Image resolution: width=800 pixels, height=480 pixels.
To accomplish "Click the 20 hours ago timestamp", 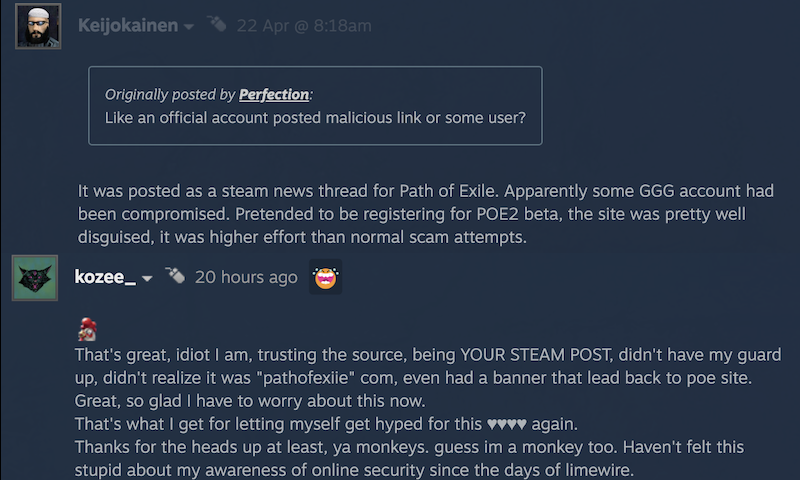I will pyautogui.click(x=246, y=277).
